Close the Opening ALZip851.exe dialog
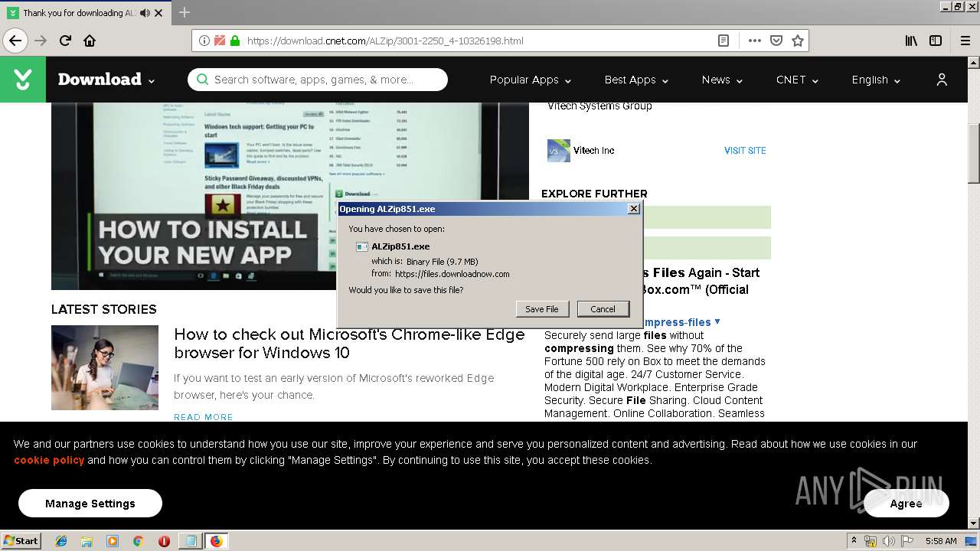 [633, 209]
